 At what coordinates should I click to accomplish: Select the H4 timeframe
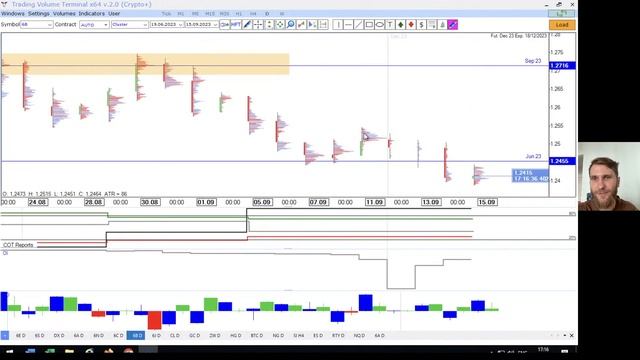[253, 14]
